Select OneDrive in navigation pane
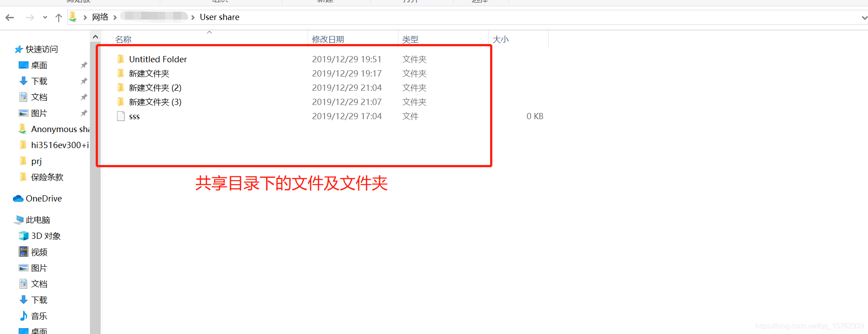 pyautogui.click(x=44, y=198)
